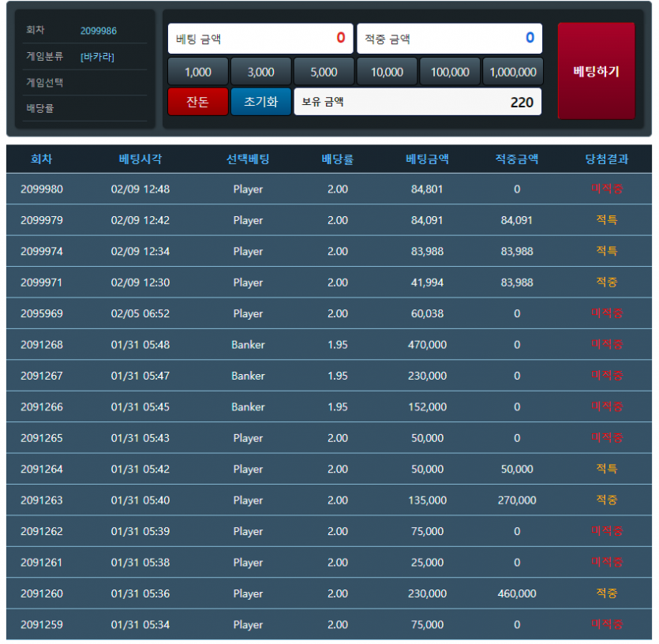Click the 베팅시각 column header

[140, 159]
